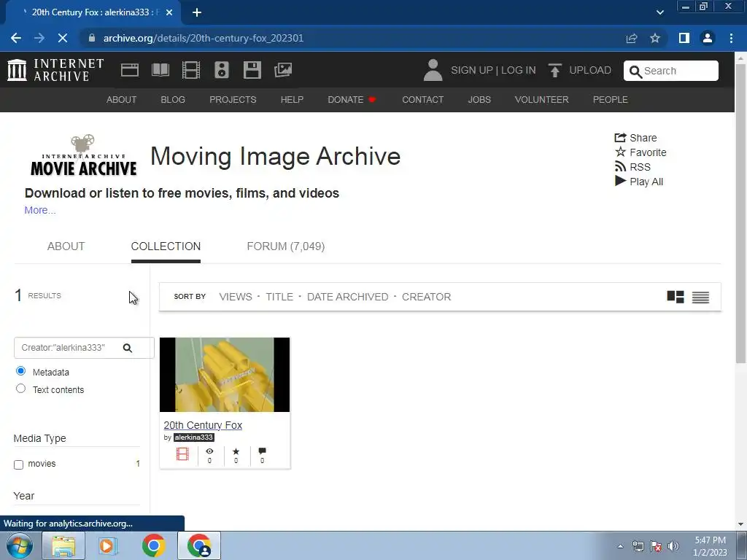Click the page vertical scrollbar thumb
The width and height of the screenshot is (747, 560).
pyautogui.click(x=740, y=213)
